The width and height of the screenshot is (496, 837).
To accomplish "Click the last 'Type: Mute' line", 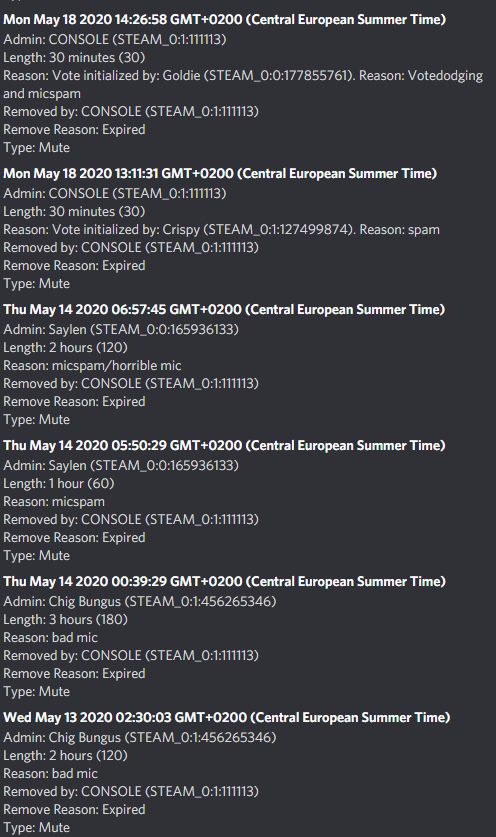I will (36, 828).
